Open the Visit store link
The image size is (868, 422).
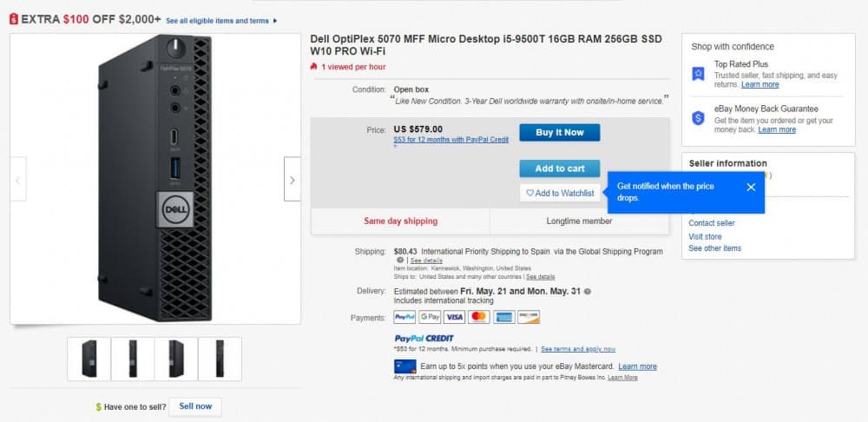pyautogui.click(x=705, y=236)
